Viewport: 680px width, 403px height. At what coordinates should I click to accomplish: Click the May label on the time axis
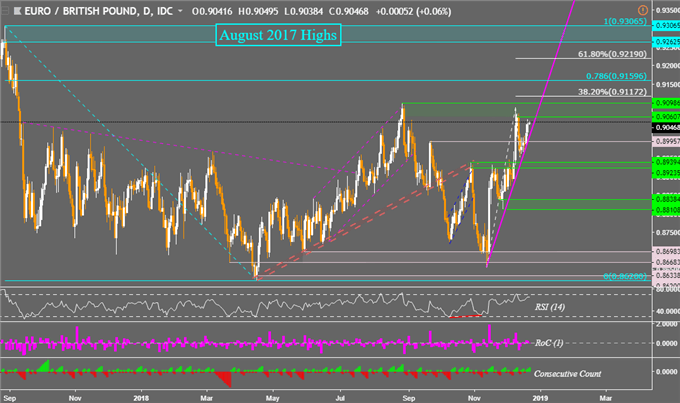(272, 398)
